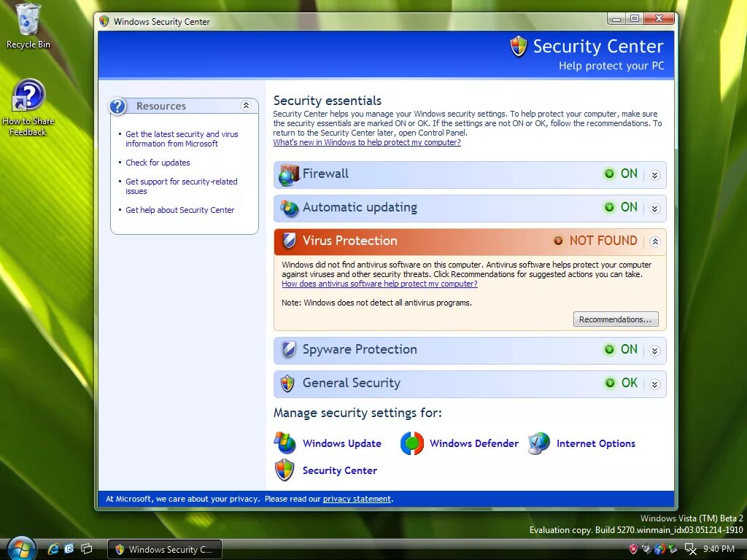747x560 pixels.
Task: Click the 9:40 PM taskbar clock
Action: click(719, 549)
